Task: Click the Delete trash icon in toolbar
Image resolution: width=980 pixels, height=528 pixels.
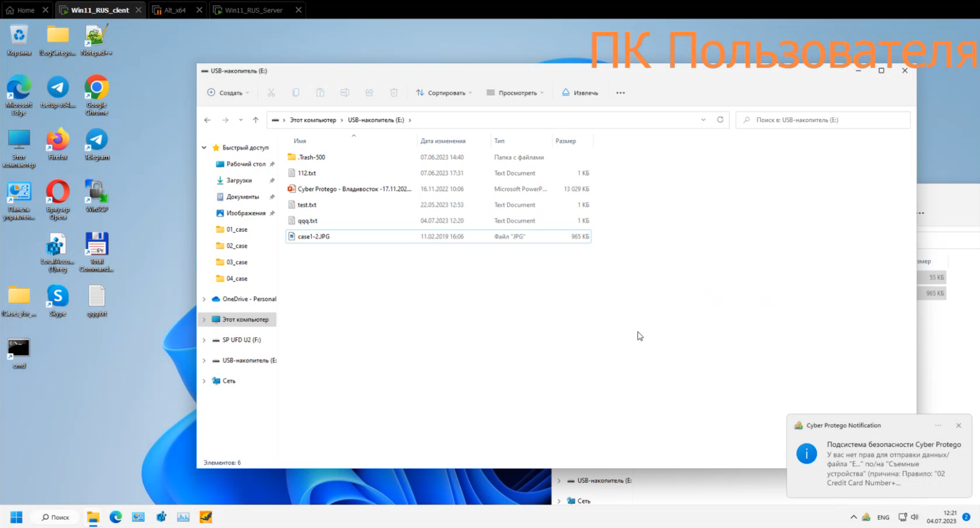Action: [394, 93]
